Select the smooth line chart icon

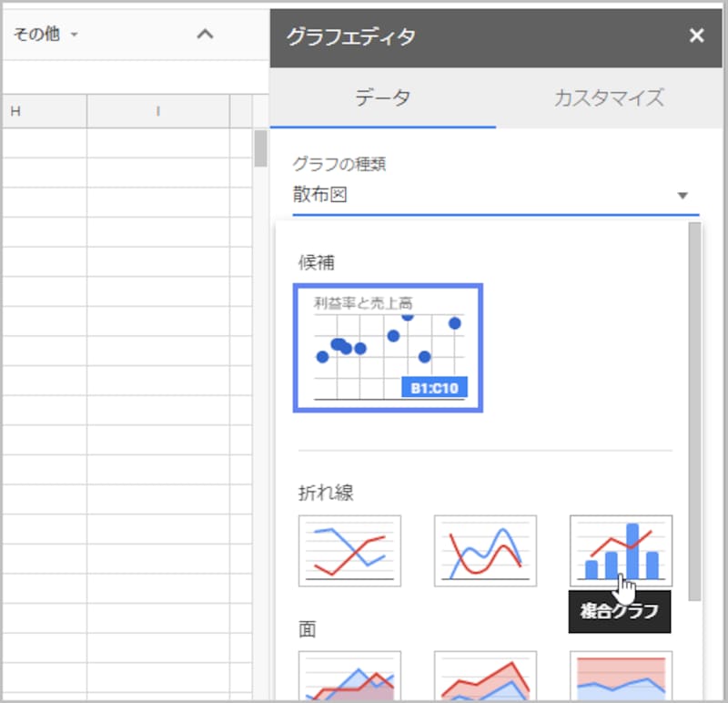point(485,550)
